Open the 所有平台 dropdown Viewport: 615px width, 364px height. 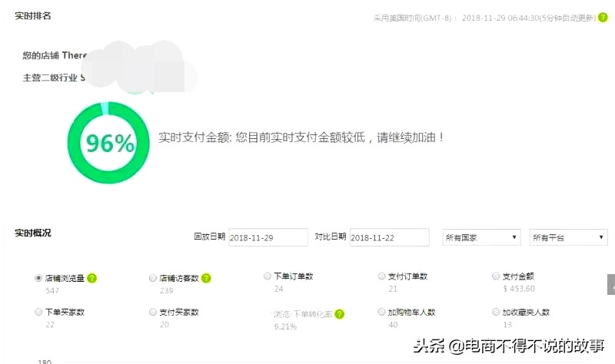568,237
